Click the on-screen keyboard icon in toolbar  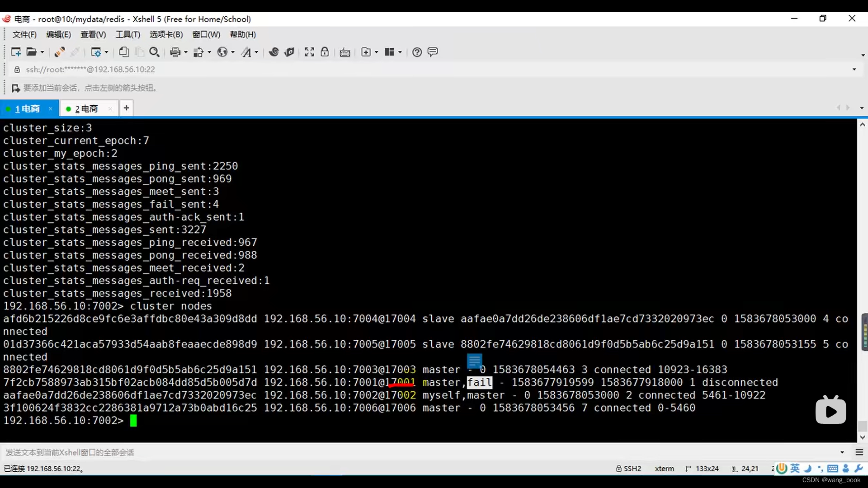click(345, 52)
